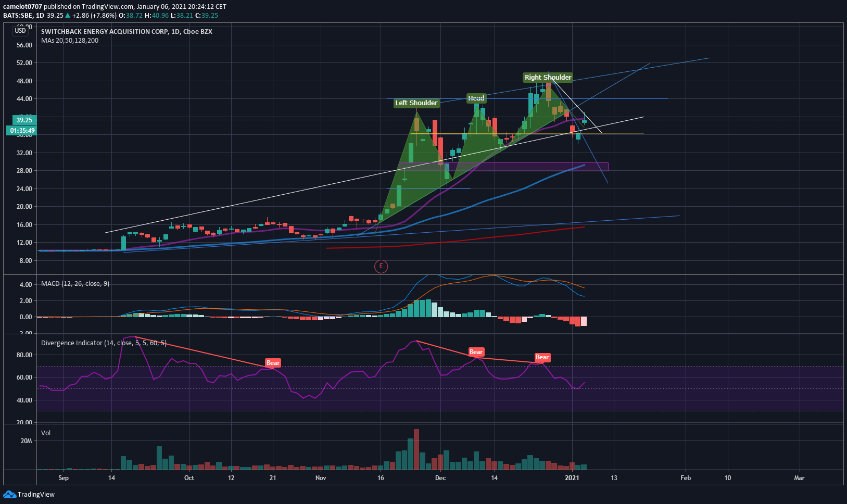Click the 4.00 MACD axis label
This screenshot has width=847, height=504.
[26, 284]
